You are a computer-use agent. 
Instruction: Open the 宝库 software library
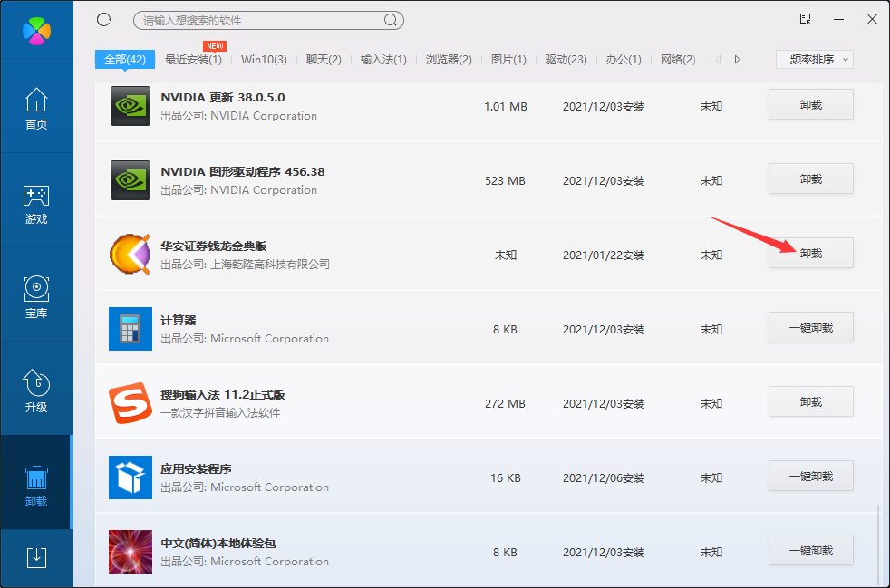click(36, 297)
